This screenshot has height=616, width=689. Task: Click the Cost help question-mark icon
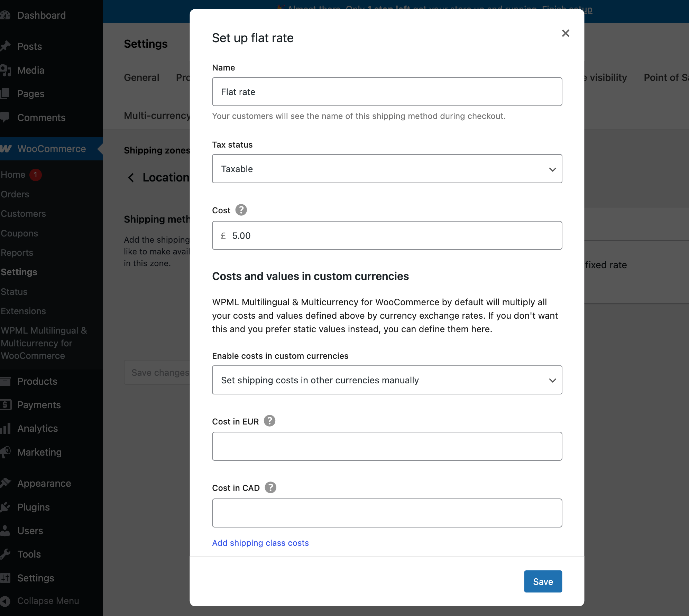(241, 210)
